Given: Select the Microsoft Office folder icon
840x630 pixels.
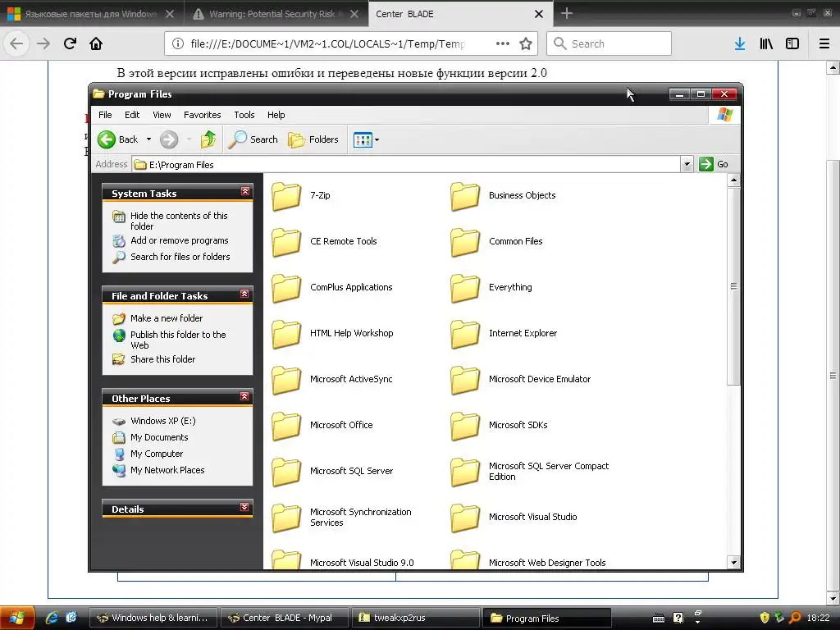Looking at the screenshot, I should pos(286,426).
